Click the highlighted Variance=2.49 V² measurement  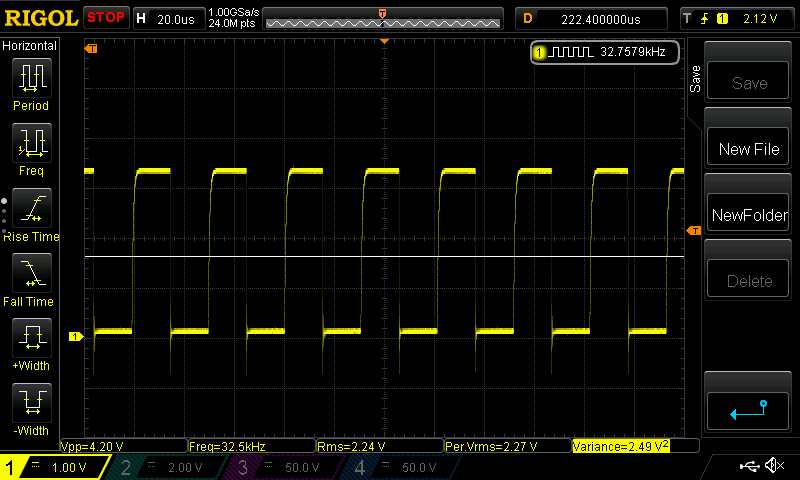pos(620,446)
